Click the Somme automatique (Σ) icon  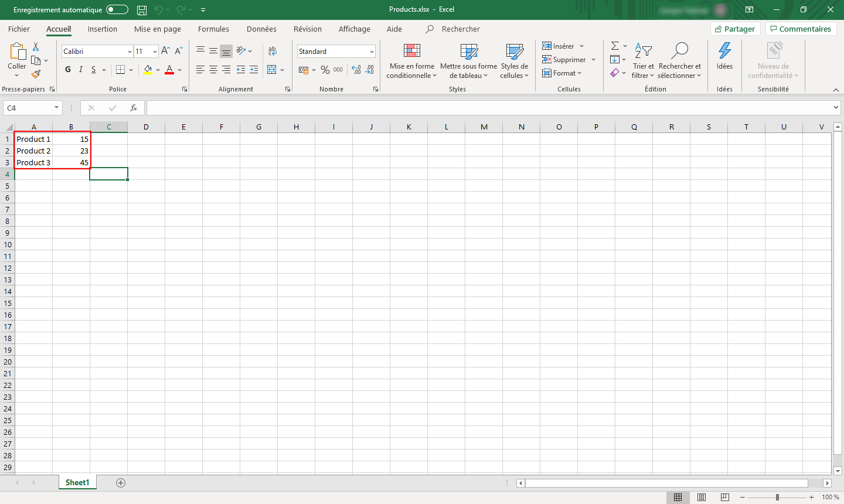pyautogui.click(x=615, y=45)
